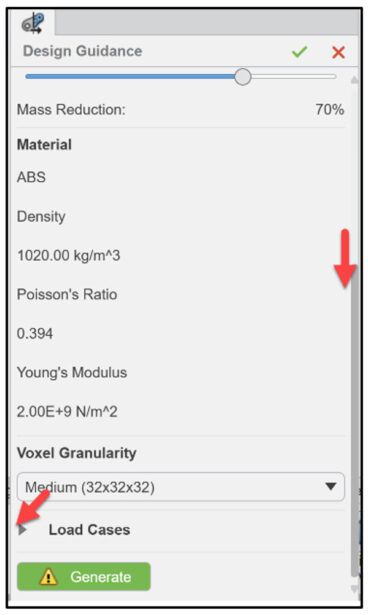Click the scroll down arrow of the panel
Screen dimensions: 368x615
354,589
